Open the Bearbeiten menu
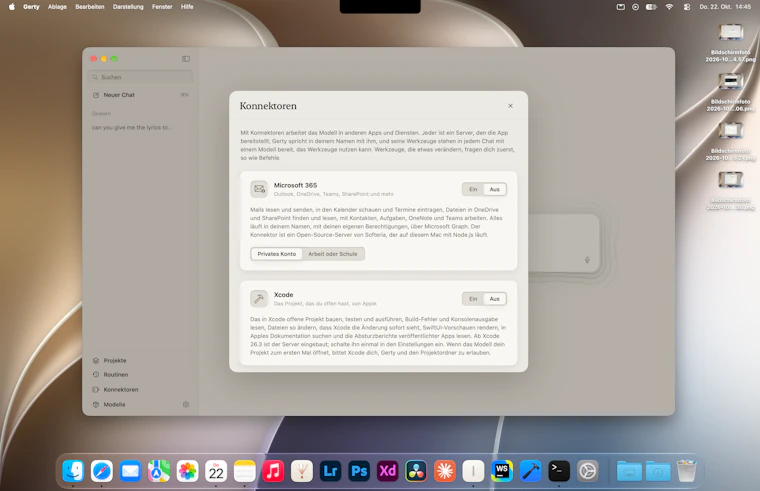This screenshot has height=491, width=760. (90, 7)
